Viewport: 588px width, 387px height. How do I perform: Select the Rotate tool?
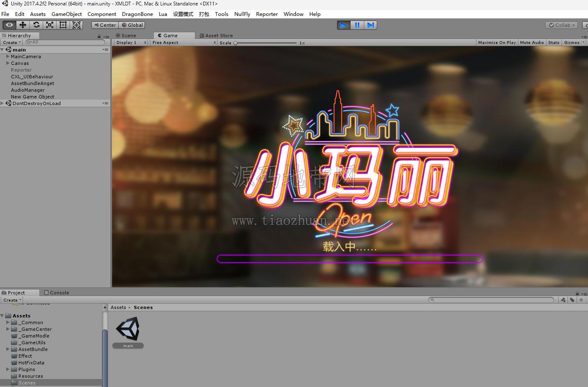pos(36,25)
